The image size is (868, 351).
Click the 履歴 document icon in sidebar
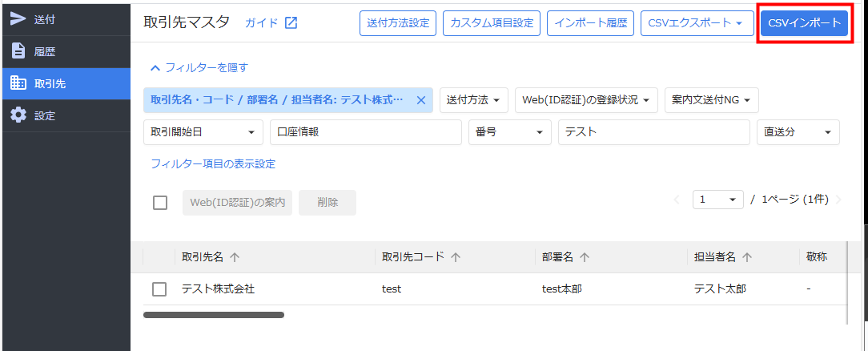coord(18,51)
